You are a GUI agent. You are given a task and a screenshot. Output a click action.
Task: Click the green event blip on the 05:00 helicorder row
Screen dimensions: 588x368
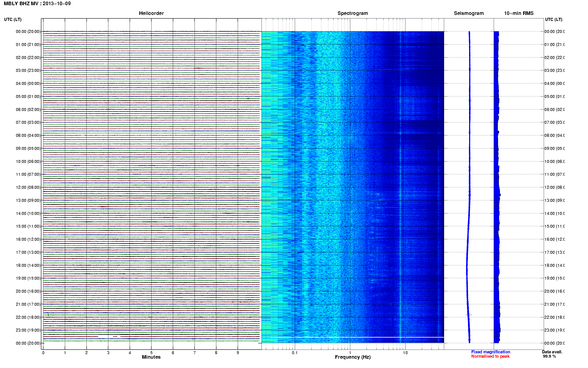(248, 99)
